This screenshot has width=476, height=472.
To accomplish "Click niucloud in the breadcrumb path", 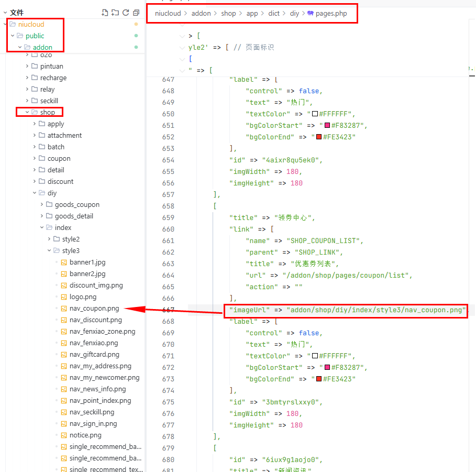I will tap(168, 14).
